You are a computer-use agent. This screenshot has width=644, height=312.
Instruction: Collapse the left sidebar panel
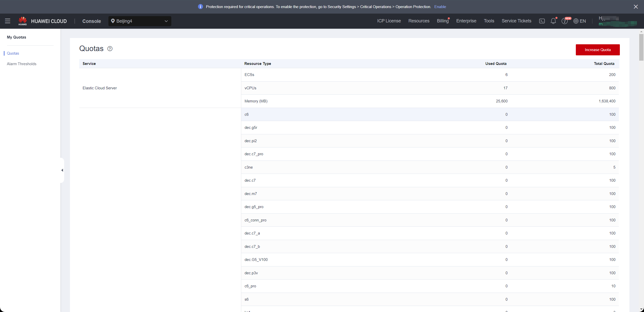click(x=62, y=170)
